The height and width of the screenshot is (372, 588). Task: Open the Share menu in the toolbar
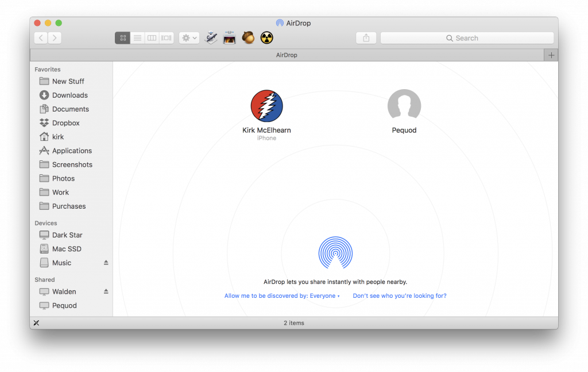[x=366, y=37]
